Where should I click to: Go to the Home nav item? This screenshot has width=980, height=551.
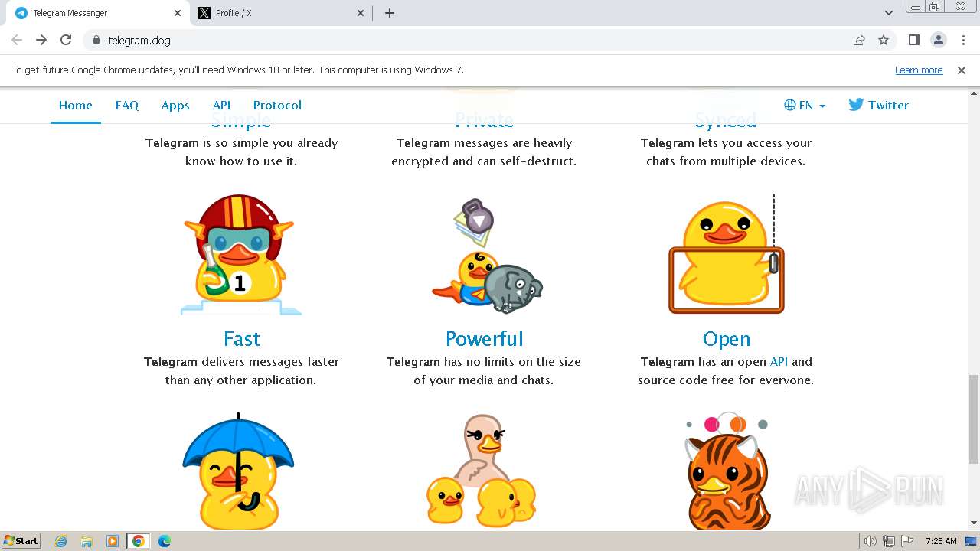[x=76, y=106]
